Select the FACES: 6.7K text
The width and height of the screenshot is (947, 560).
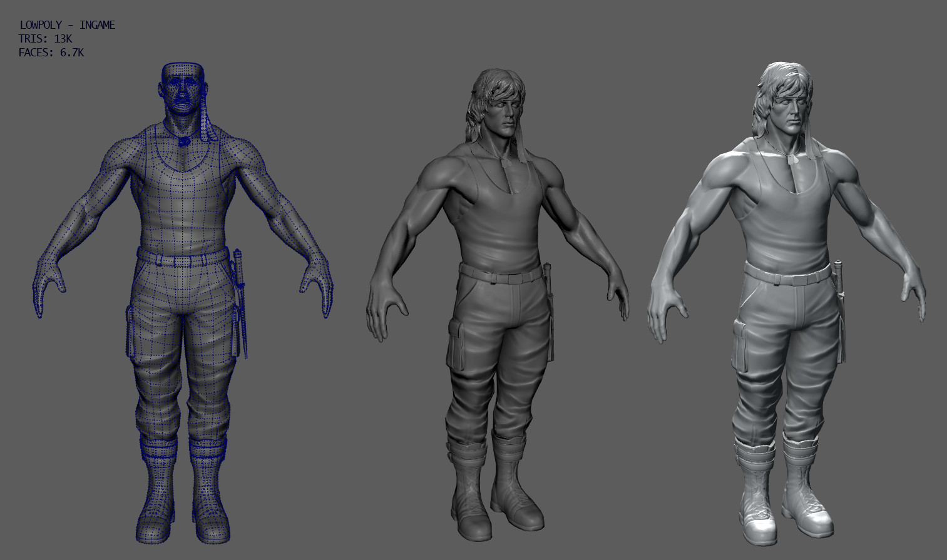pyautogui.click(x=51, y=53)
